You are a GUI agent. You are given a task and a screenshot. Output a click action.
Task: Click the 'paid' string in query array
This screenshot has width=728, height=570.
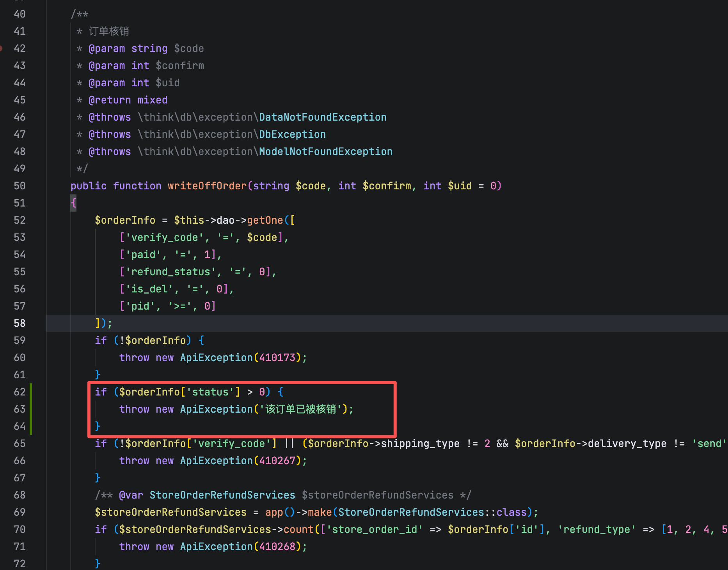(143, 255)
